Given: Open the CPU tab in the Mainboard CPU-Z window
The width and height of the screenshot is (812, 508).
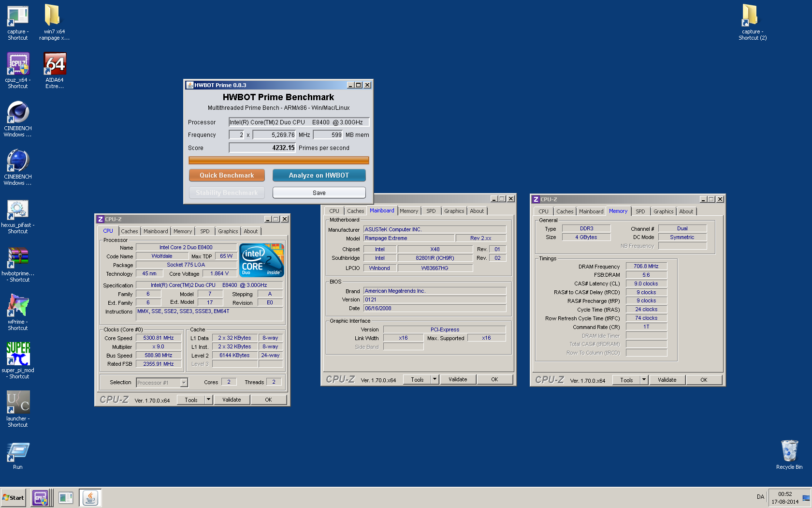Looking at the screenshot, I should (x=334, y=211).
